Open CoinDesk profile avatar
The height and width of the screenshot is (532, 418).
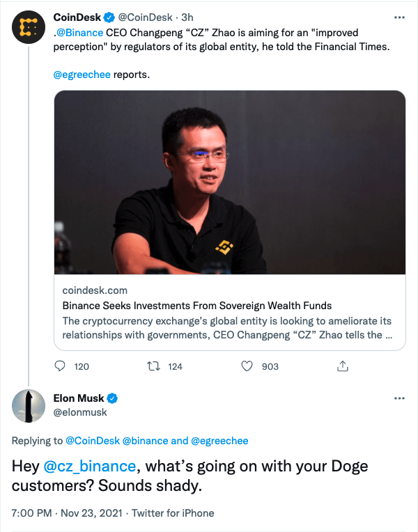[28, 28]
